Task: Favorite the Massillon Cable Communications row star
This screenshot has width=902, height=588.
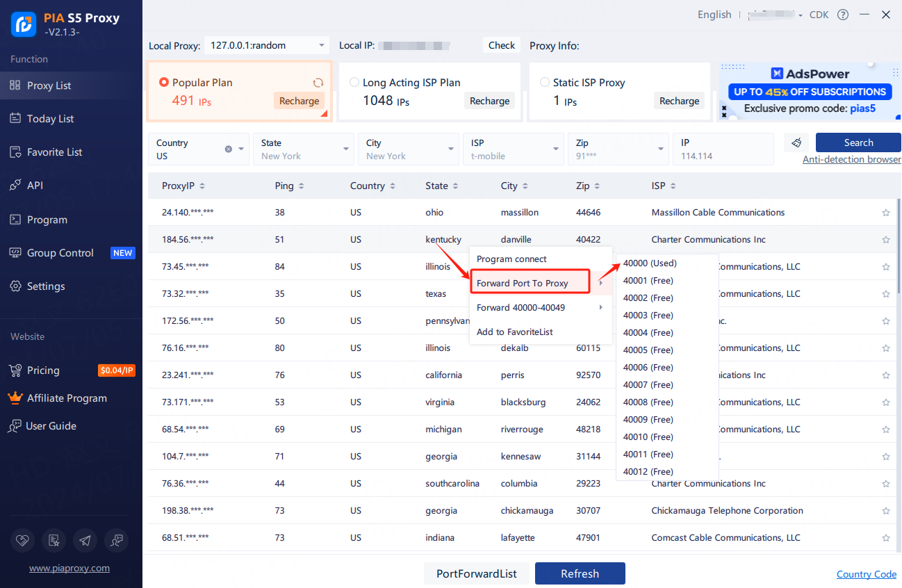Action: click(x=886, y=213)
